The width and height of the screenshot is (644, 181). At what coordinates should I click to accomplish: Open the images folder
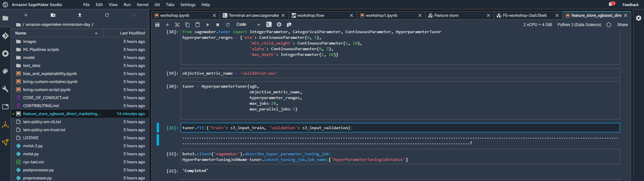80,41
